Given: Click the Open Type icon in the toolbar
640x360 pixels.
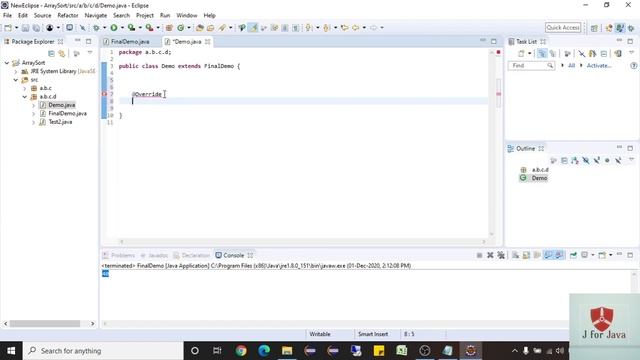Looking at the screenshot, I should 200,28.
